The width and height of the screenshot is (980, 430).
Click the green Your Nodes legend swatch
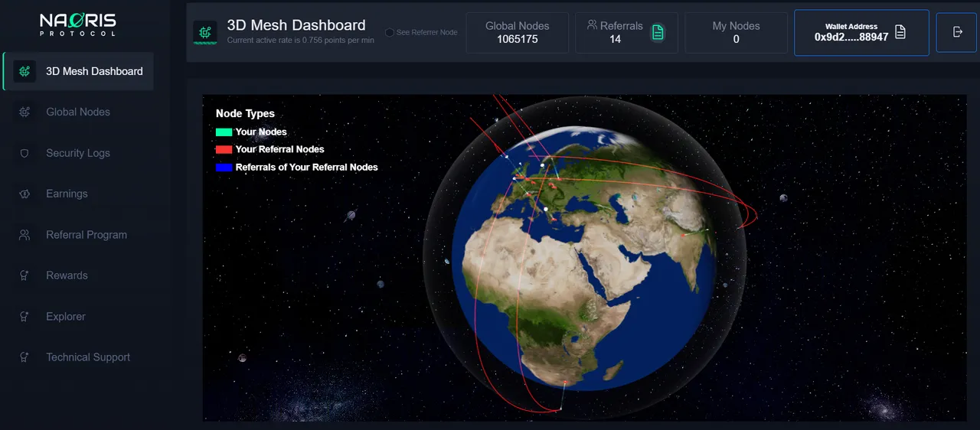click(x=224, y=132)
